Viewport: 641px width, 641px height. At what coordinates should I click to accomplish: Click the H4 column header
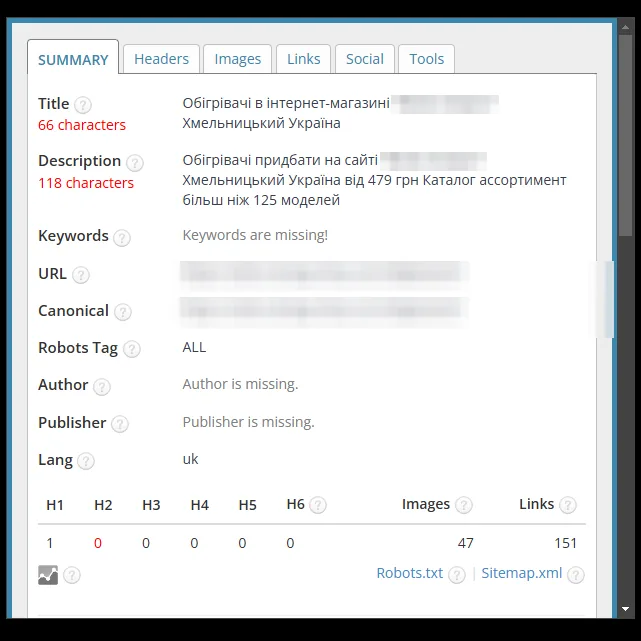199,505
